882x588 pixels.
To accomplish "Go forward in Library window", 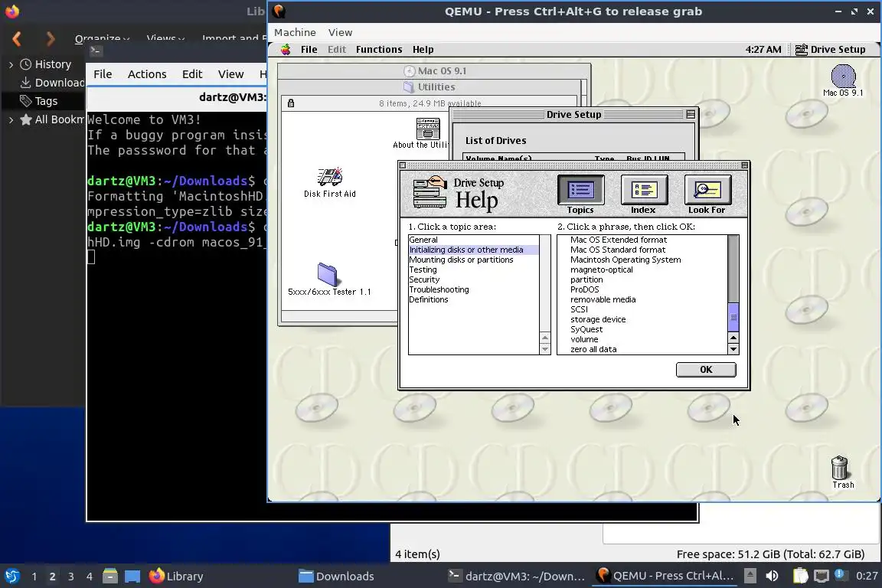I will [51, 39].
